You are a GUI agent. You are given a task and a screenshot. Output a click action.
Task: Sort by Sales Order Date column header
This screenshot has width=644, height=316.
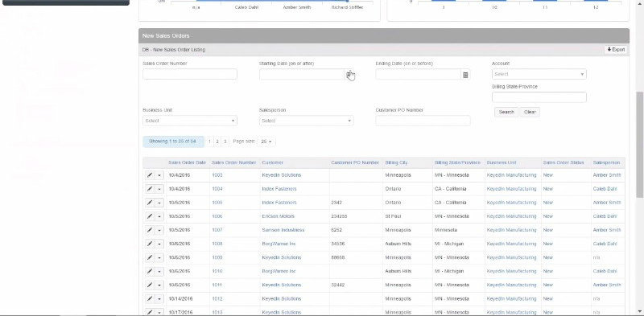tap(187, 163)
